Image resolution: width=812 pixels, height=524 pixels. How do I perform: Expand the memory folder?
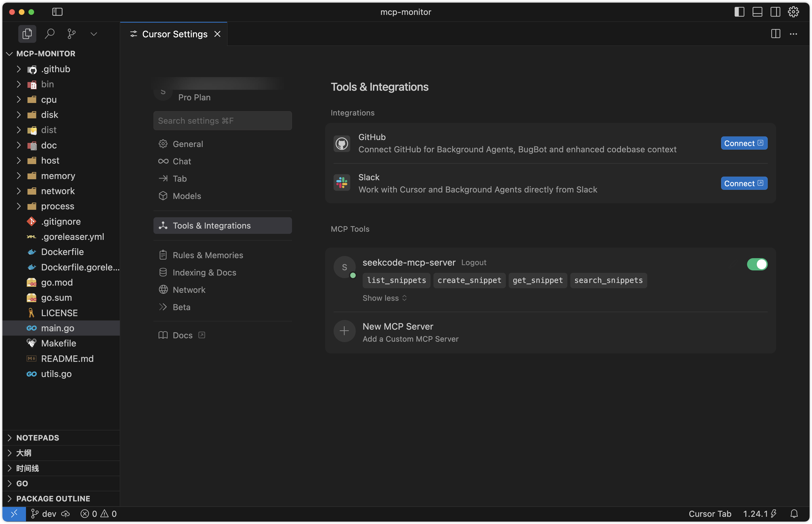point(61,176)
